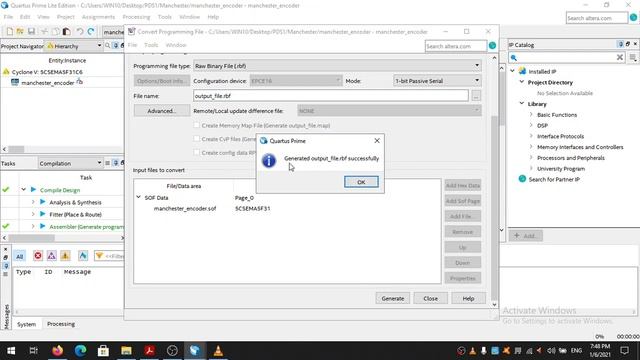Click the New file toolbar icon
The height and width of the screenshot is (360, 640).
[9, 31]
